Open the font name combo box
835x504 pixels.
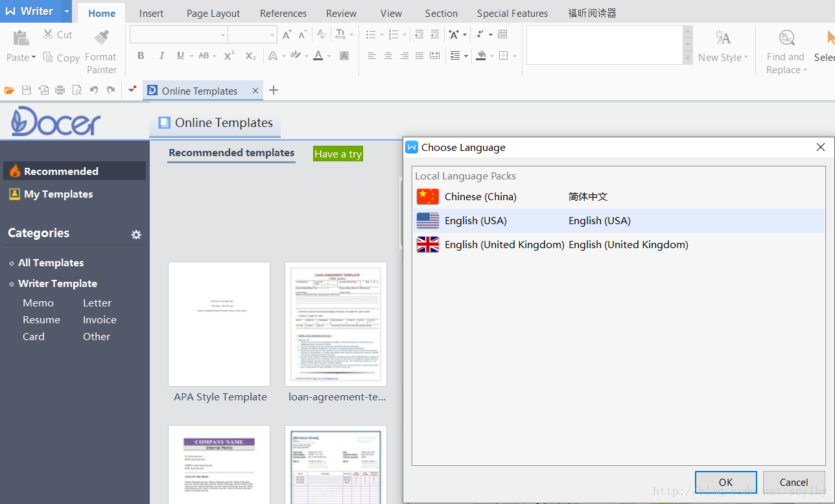click(x=178, y=34)
